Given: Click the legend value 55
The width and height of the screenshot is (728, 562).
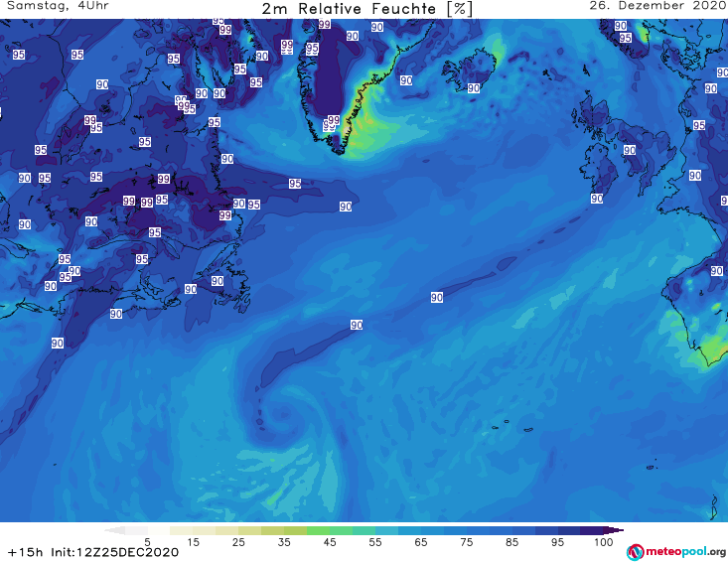Looking at the screenshot, I should click(x=375, y=542).
